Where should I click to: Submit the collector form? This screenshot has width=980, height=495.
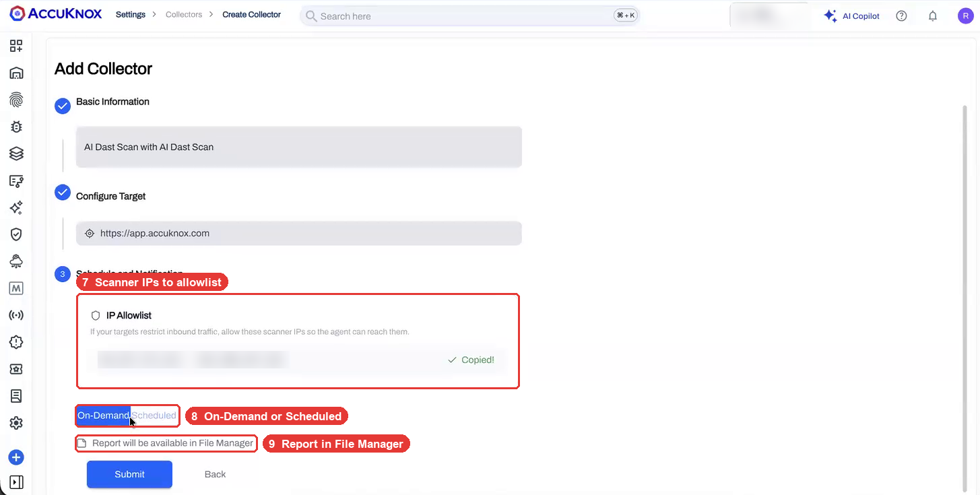(129, 474)
